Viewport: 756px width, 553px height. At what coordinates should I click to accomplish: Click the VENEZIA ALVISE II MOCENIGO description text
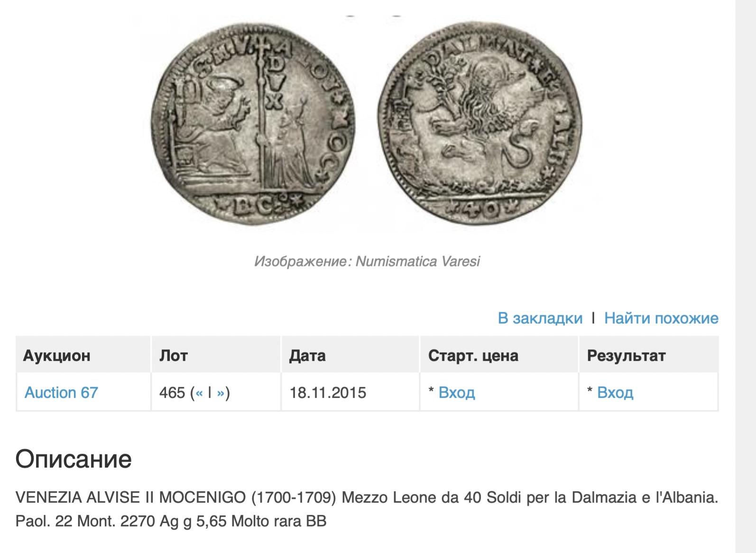point(367,509)
